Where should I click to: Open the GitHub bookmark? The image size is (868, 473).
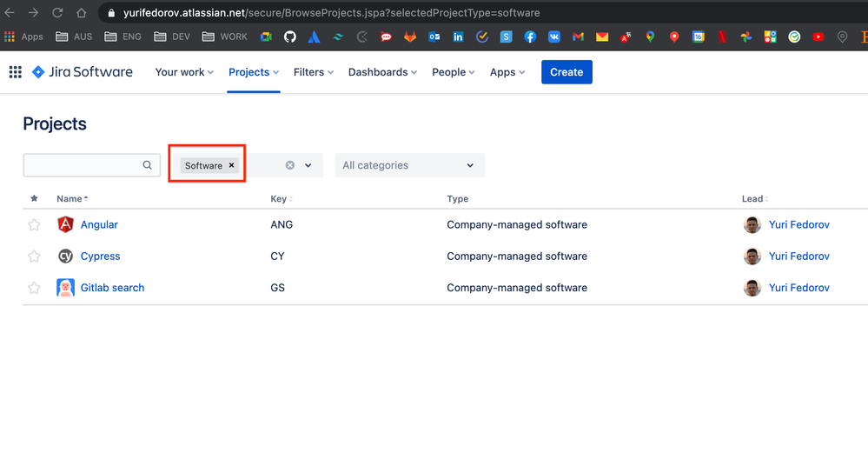click(x=290, y=37)
